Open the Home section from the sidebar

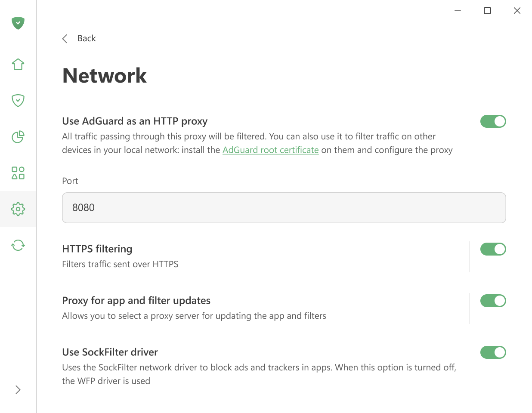coord(18,64)
